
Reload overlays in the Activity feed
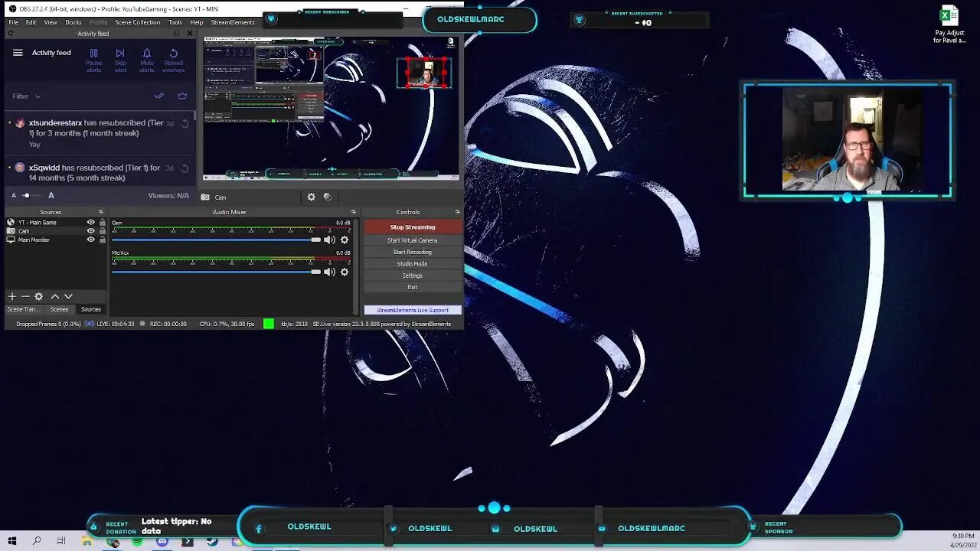tap(174, 60)
